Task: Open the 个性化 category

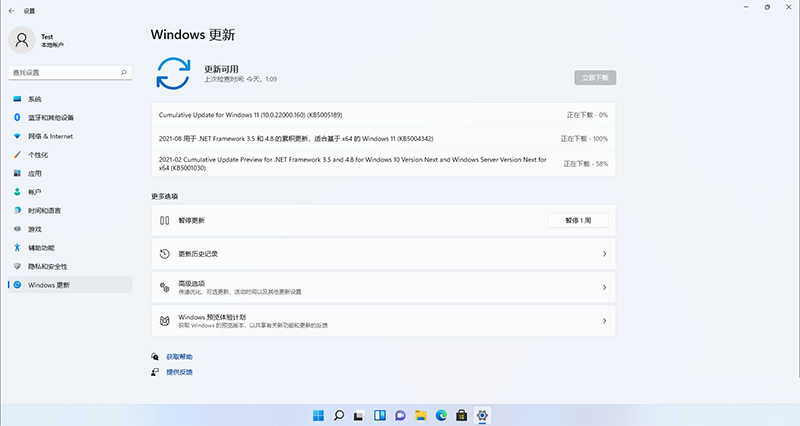Action: pos(70,155)
